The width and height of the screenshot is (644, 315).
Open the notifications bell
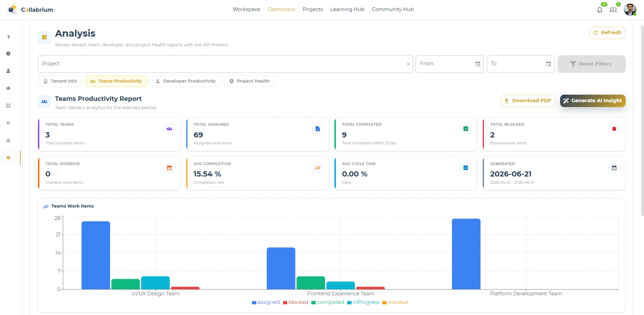(599, 10)
